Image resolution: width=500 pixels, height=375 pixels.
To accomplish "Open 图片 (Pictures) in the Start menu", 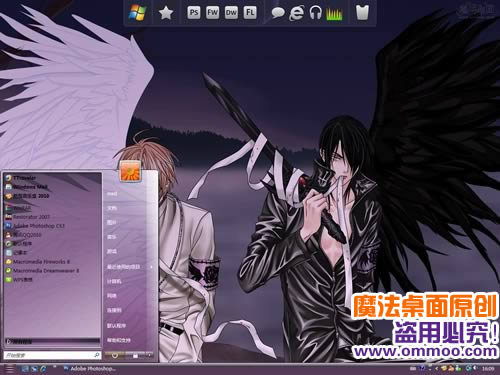I will (112, 222).
